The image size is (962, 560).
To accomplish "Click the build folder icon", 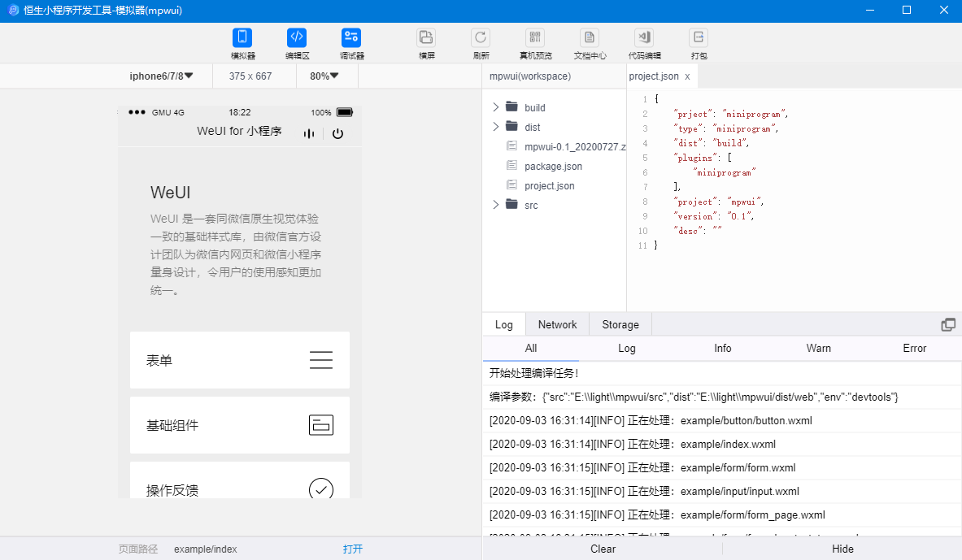I will tap(511, 106).
